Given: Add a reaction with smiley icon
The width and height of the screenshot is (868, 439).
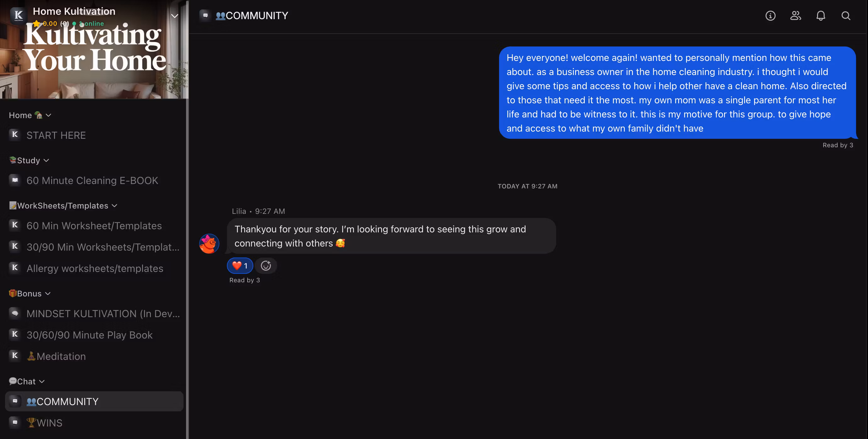Looking at the screenshot, I should coord(266,266).
